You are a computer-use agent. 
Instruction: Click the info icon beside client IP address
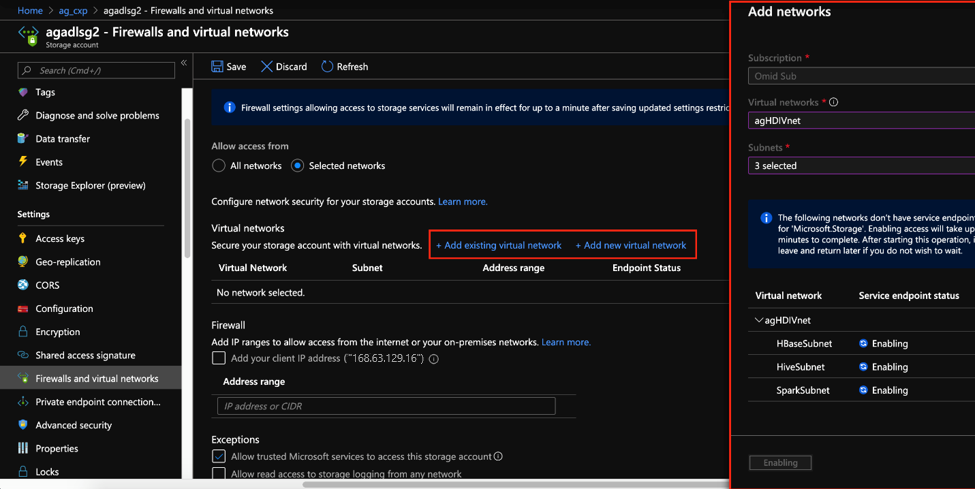tap(434, 359)
